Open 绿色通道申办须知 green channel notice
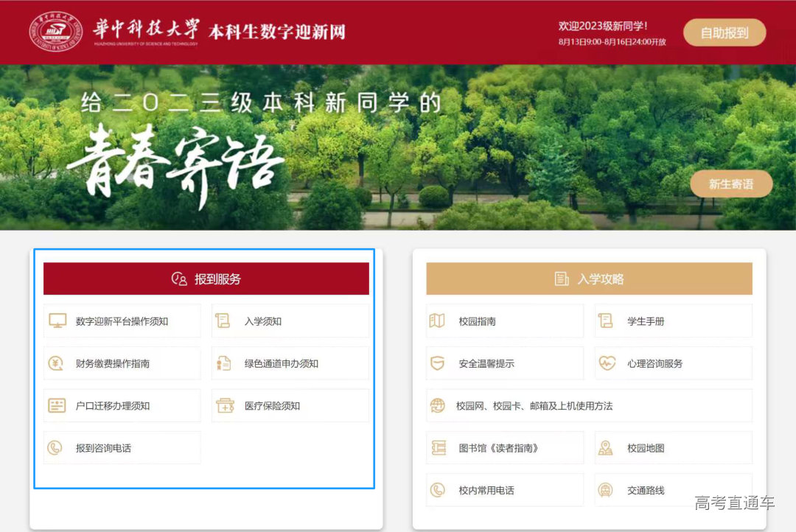 click(289, 363)
